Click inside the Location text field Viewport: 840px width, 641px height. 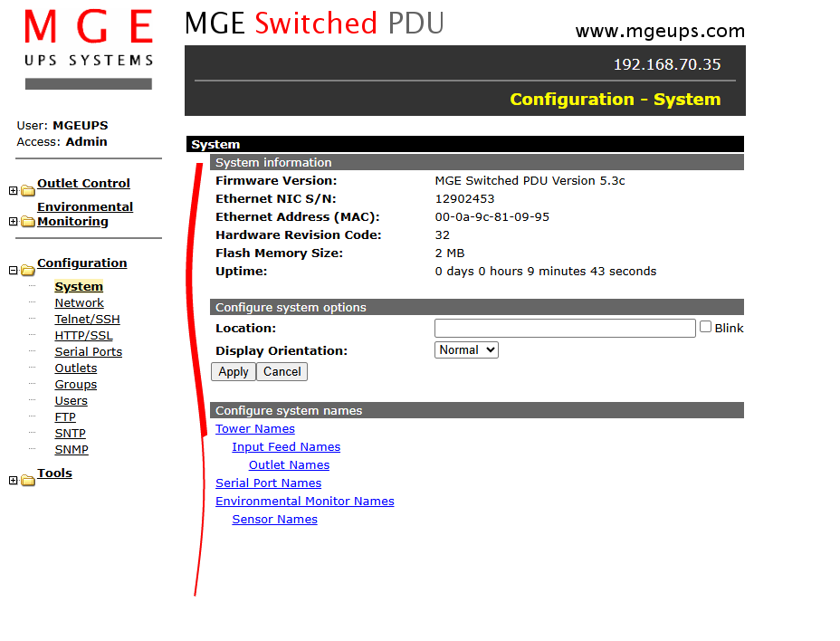[565, 328]
